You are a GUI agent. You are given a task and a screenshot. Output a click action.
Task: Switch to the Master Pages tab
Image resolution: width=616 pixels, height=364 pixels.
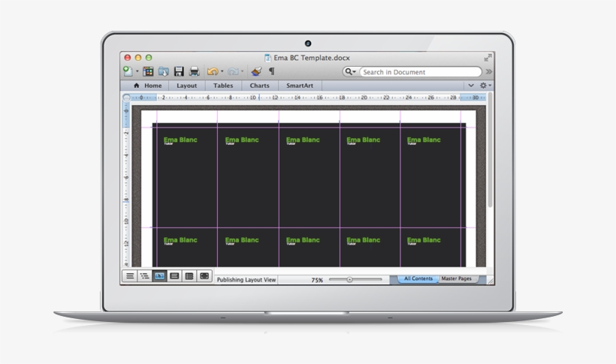pyautogui.click(x=457, y=278)
